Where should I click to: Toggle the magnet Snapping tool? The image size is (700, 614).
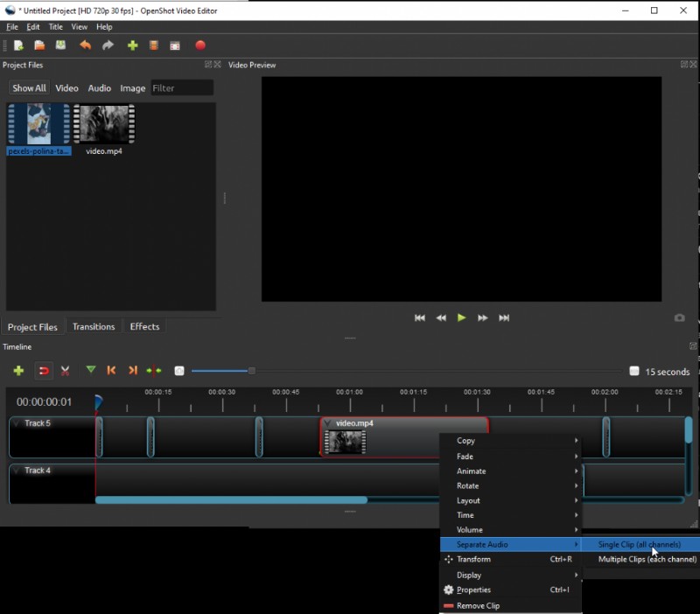point(43,371)
